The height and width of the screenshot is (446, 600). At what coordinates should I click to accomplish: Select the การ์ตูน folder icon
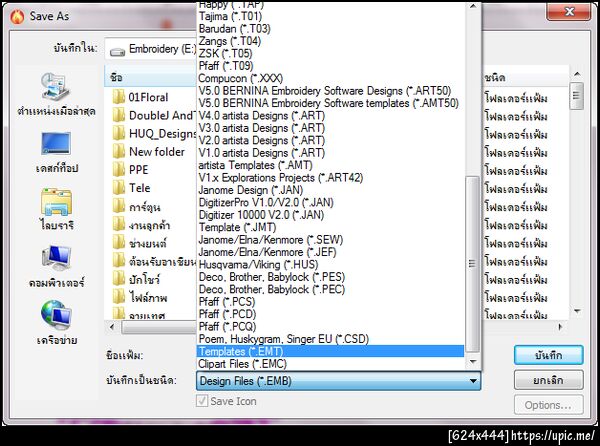(119, 207)
